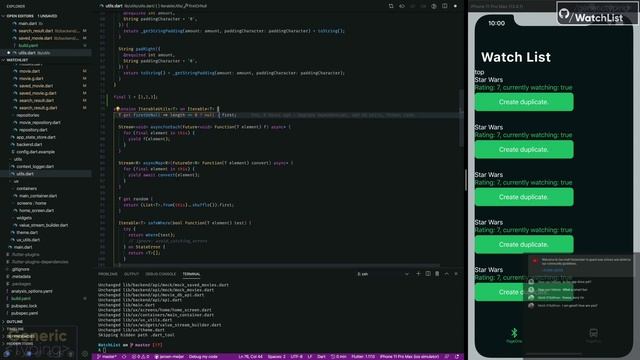The width and height of the screenshot is (640, 360).
Task: Expand the OUTLINE section
Action: point(15,322)
